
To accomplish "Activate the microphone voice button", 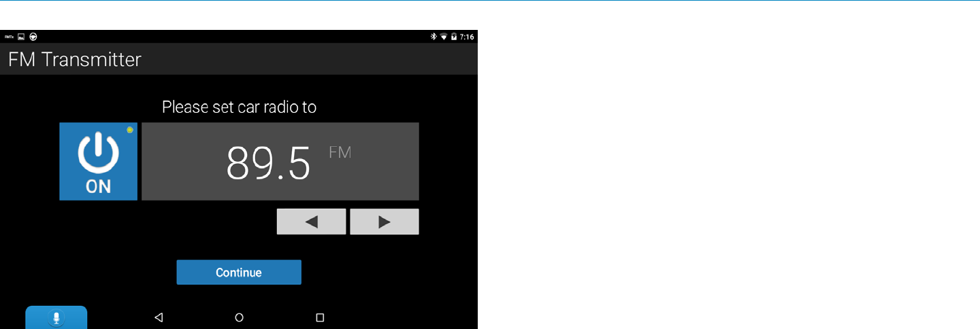I will click(56, 317).
